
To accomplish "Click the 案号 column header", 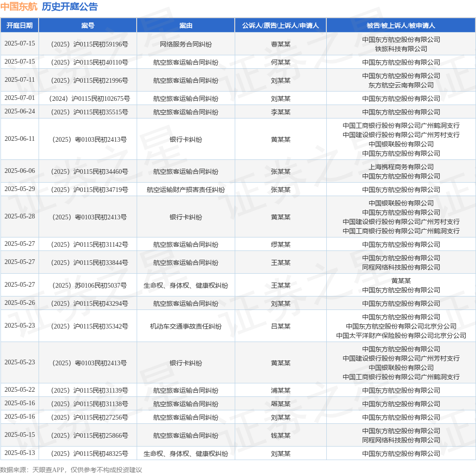I will tap(88, 26).
